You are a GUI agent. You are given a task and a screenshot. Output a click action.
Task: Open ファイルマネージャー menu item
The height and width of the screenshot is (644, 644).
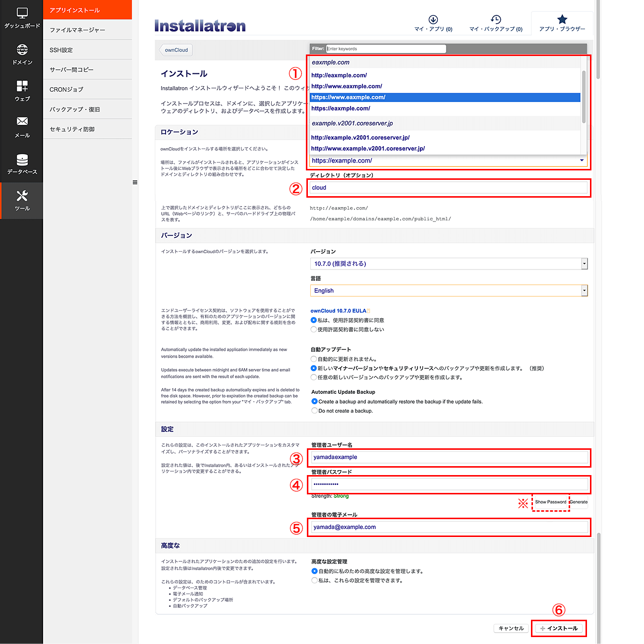88,30
